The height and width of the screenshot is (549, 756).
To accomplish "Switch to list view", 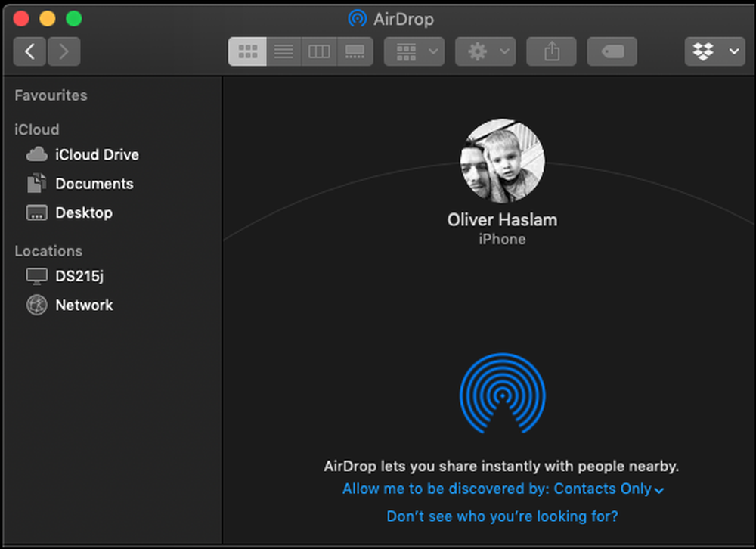I will click(283, 51).
